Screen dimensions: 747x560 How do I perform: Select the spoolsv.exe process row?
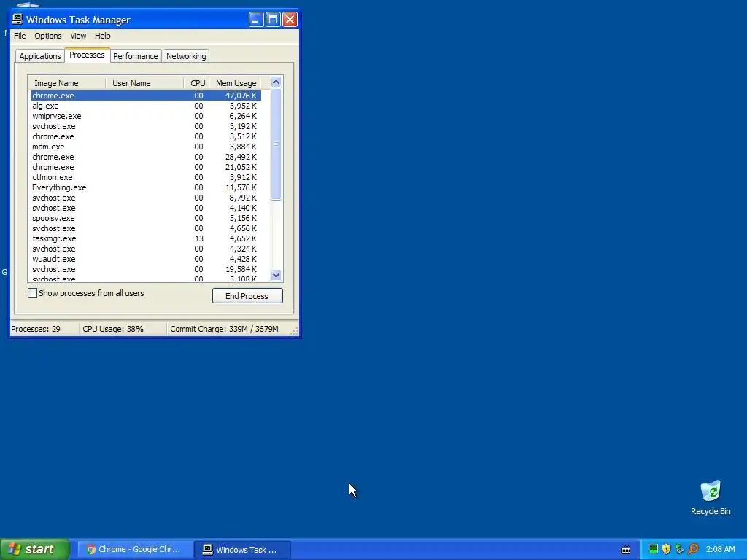[x=146, y=218]
